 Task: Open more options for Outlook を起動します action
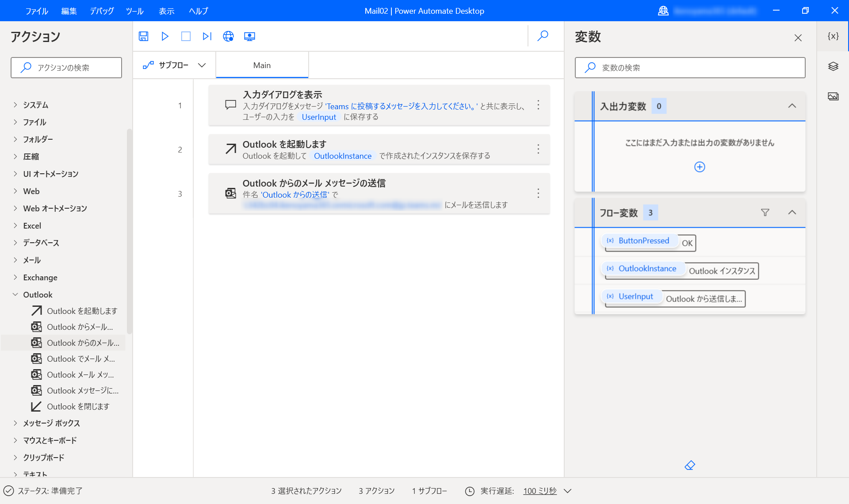pos(538,149)
